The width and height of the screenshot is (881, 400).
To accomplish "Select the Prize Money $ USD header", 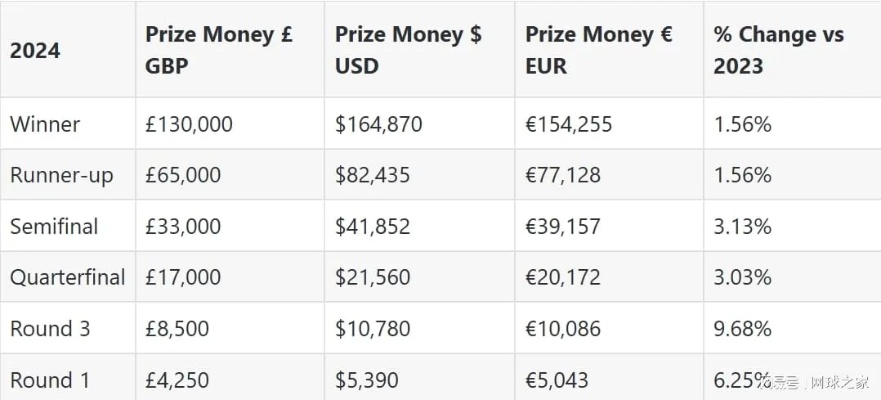I will coord(408,50).
